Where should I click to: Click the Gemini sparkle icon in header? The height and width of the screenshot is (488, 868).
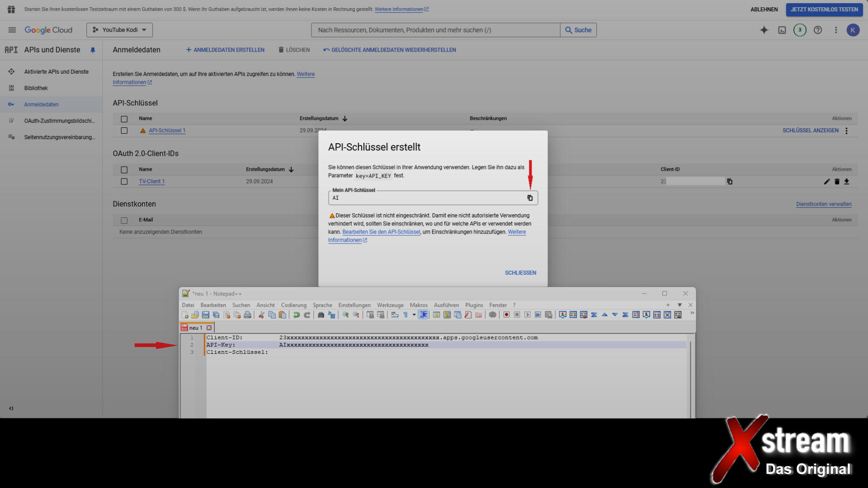(764, 30)
